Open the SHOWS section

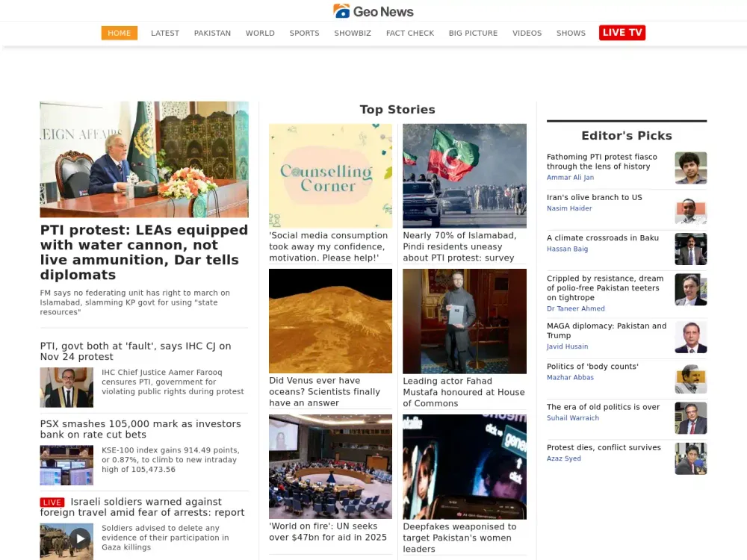pyautogui.click(x=571, y=33)
